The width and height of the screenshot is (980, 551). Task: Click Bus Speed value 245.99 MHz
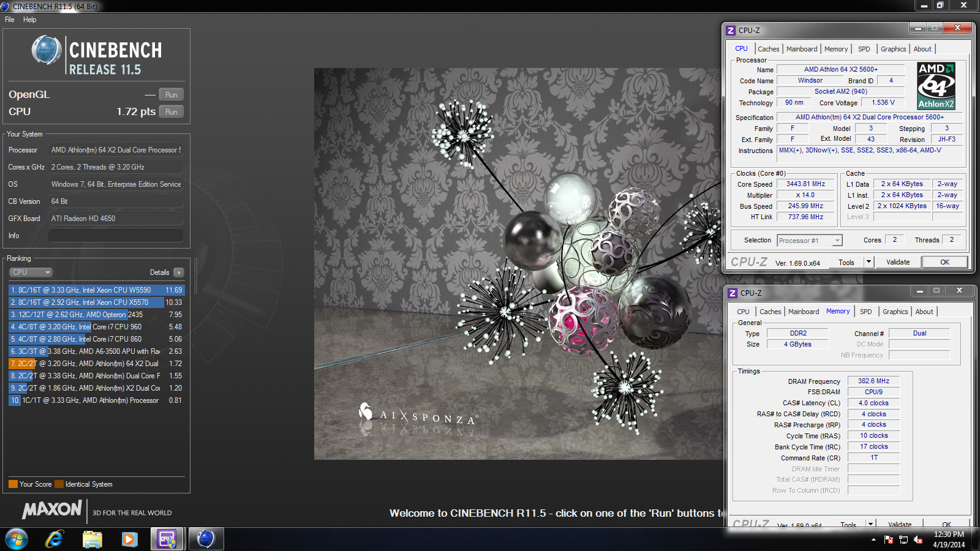pos(805,206)
